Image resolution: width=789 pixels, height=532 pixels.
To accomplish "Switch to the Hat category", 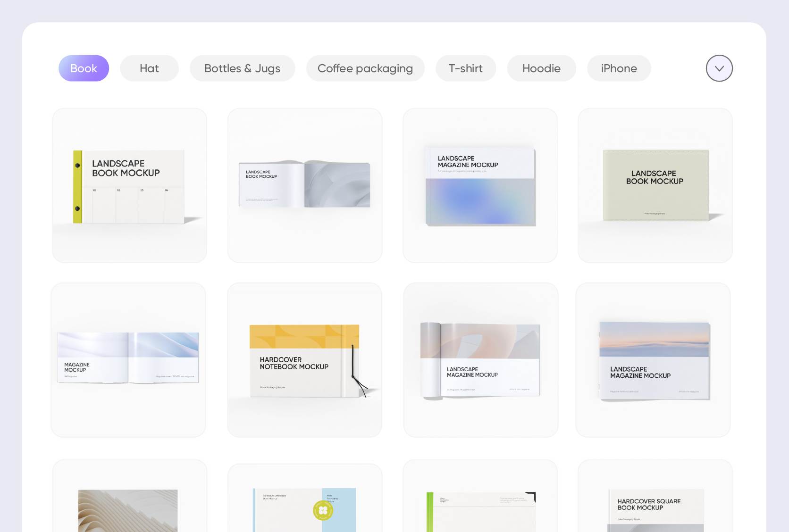I will [x=149, y=68].
